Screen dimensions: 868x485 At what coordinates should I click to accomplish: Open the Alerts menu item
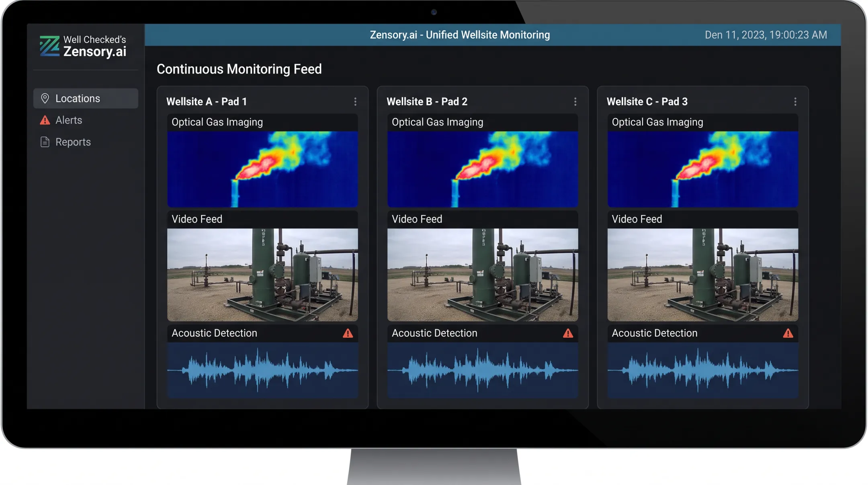coord(86,120)
